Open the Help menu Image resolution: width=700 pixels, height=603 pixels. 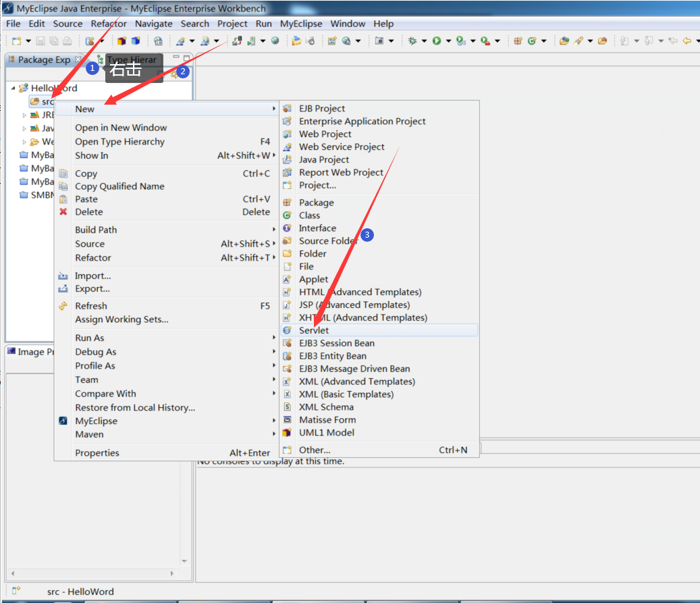(383, 24)
